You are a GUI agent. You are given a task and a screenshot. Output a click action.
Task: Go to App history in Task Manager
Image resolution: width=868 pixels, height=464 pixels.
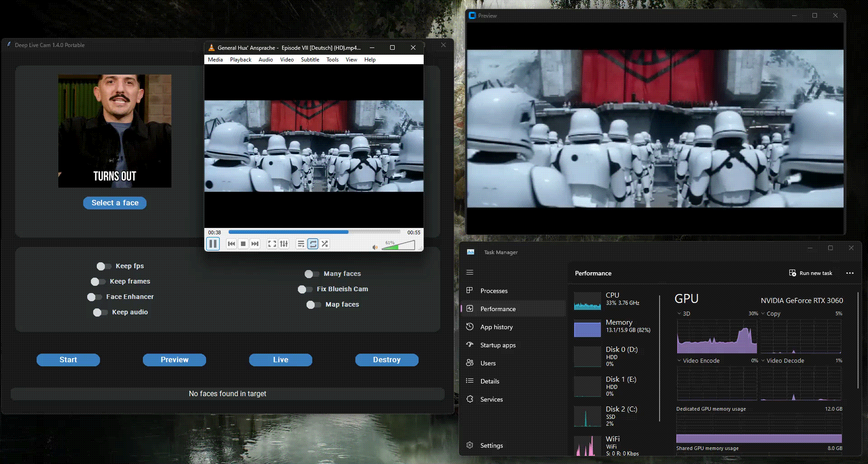496,327
